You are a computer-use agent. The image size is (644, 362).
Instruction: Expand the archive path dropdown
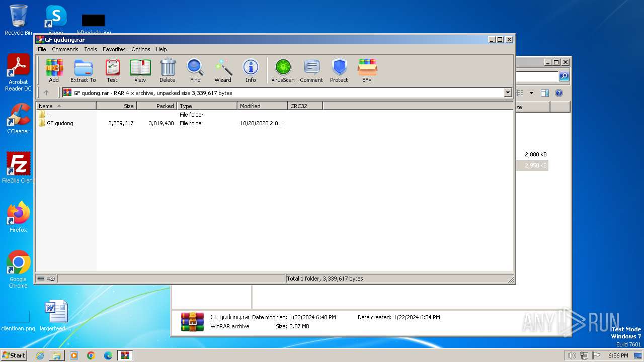tap(508, 93)
